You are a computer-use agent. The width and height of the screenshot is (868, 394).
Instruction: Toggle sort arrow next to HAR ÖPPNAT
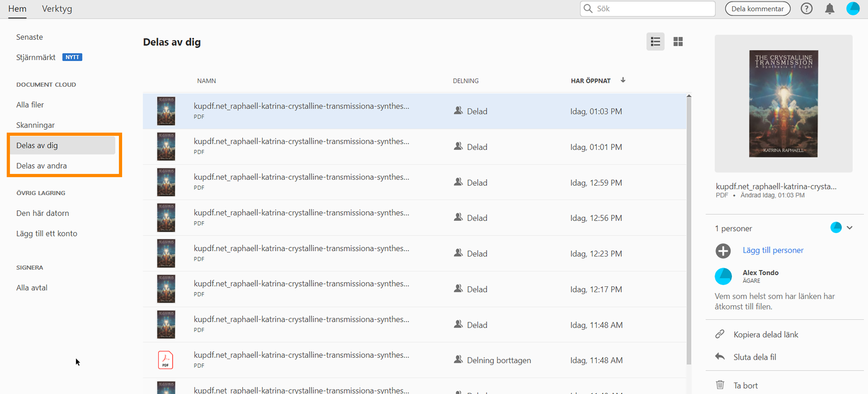pos(623,80)
